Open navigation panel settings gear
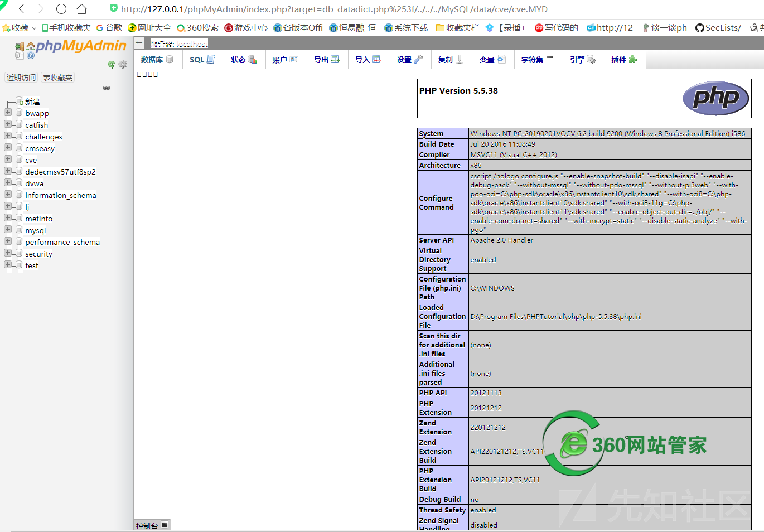 pyautogui.click(x=123, y=64)
